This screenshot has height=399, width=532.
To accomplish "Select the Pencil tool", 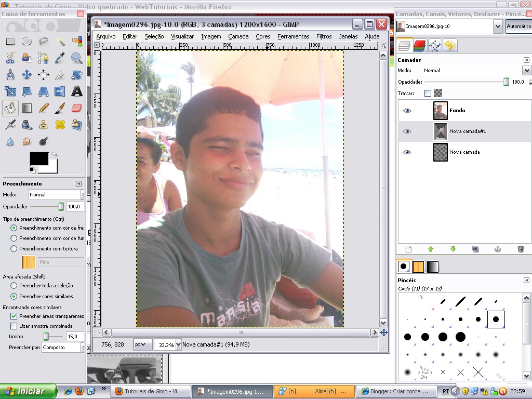I will 44,108.
